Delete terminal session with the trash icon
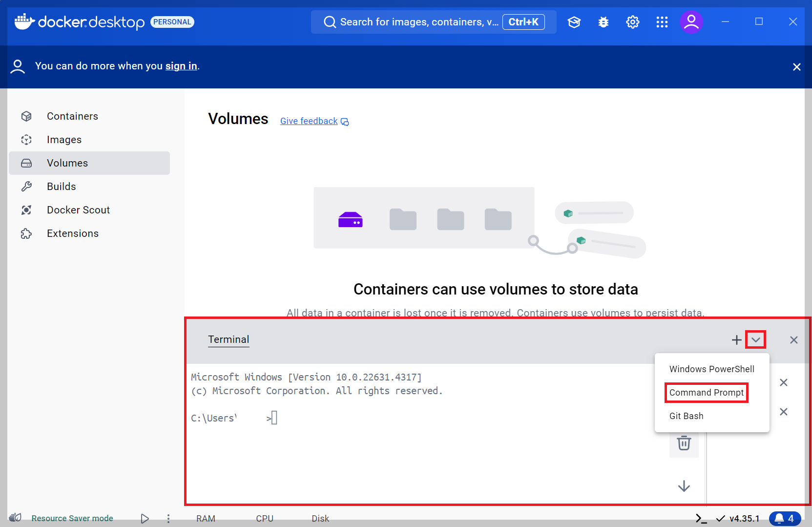 click(x=684, y=443)
